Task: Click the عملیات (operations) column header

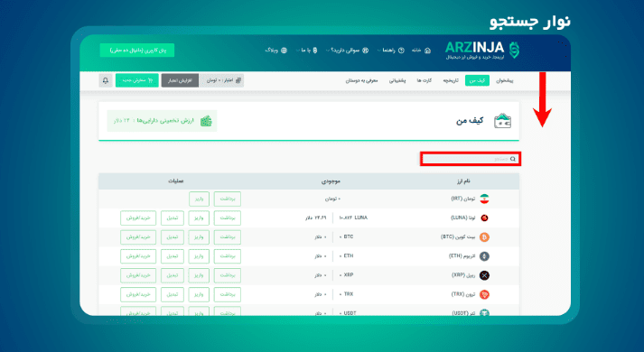Action: [176, 181]
